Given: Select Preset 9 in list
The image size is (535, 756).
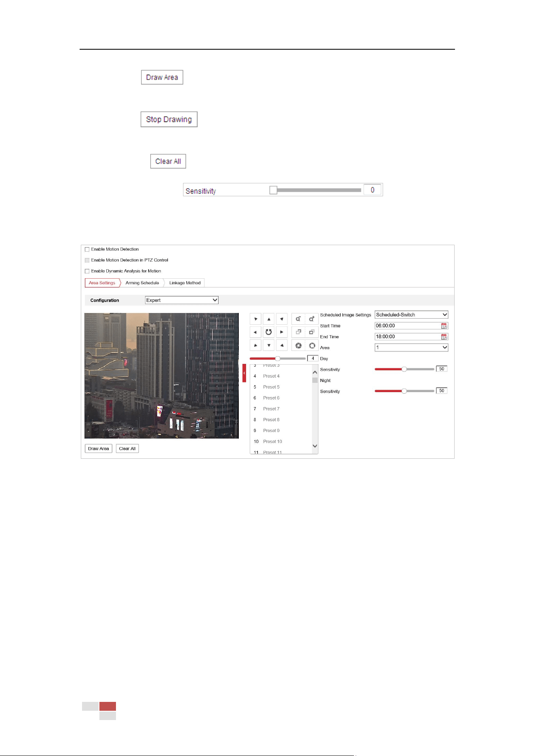Looking at the screenshot, I should 281,430.
